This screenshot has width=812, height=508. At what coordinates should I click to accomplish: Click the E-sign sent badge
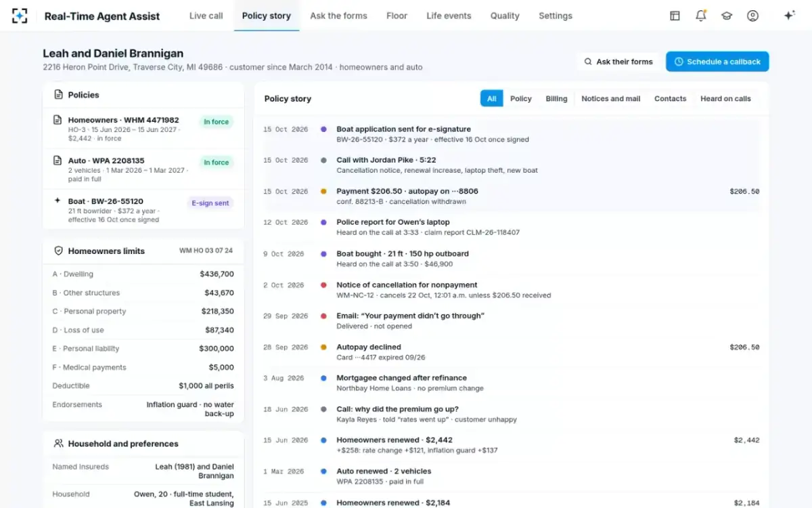point(210,203)
